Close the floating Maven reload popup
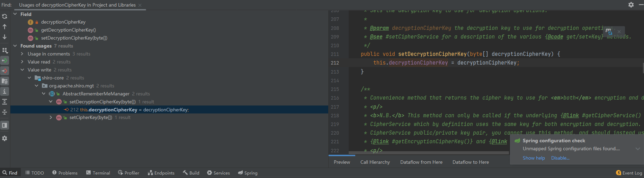 (619, 32)
